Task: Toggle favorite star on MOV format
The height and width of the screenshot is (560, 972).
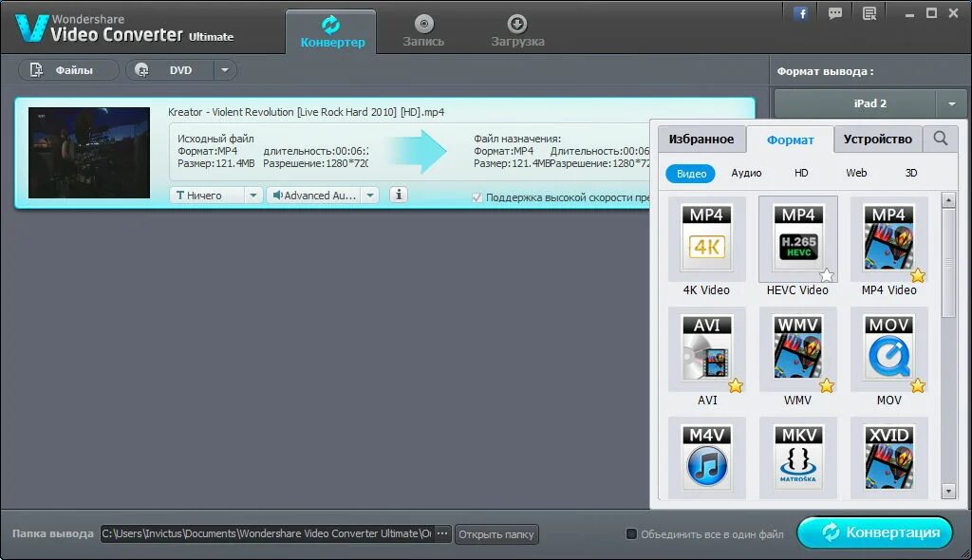Action: click(x=918, y=385)
